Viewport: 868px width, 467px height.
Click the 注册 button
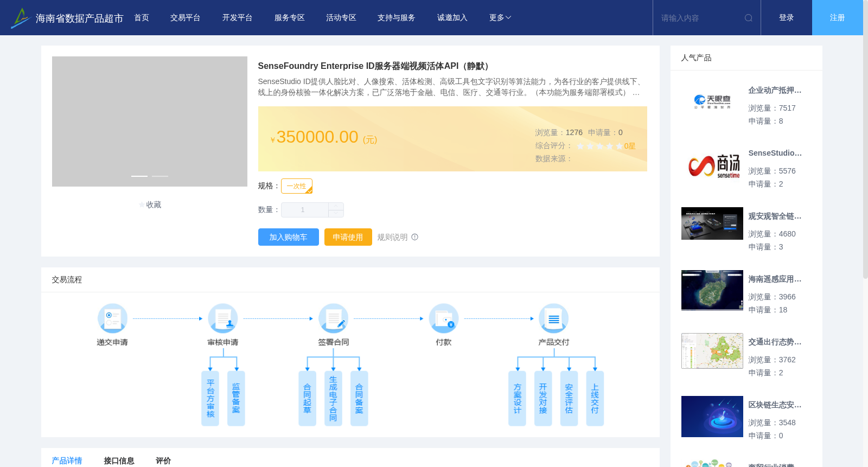pyautogui.click(x=838, y=18)
